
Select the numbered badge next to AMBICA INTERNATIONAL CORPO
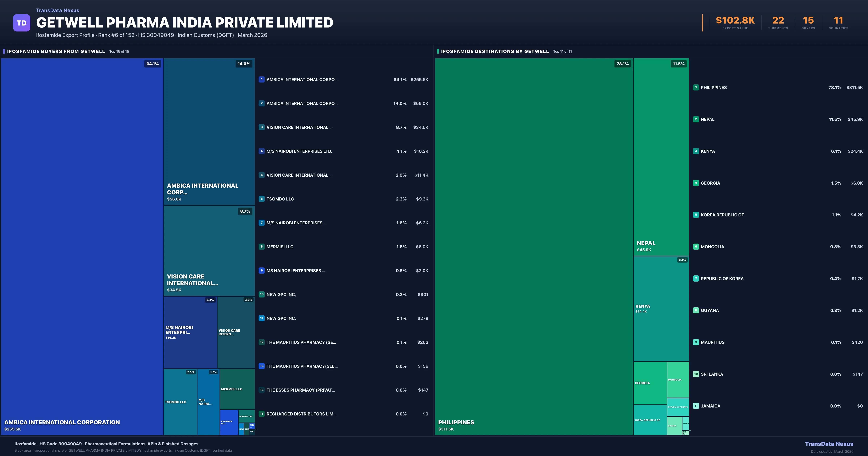262,80
